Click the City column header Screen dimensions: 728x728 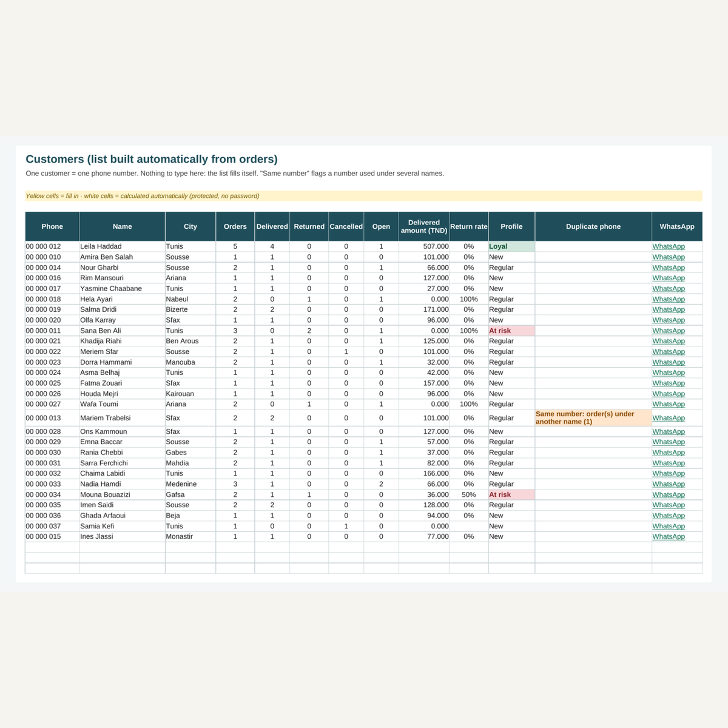[x=190, y=226]
